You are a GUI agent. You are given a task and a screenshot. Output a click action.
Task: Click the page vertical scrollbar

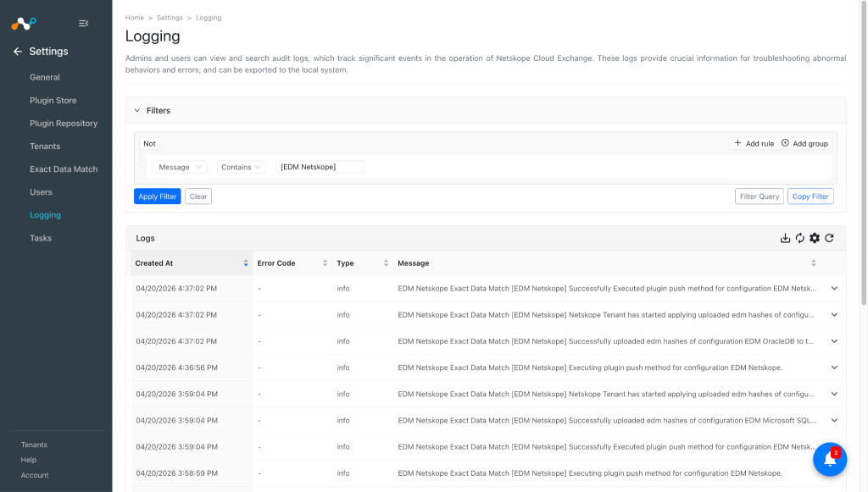tap(864, 155)
